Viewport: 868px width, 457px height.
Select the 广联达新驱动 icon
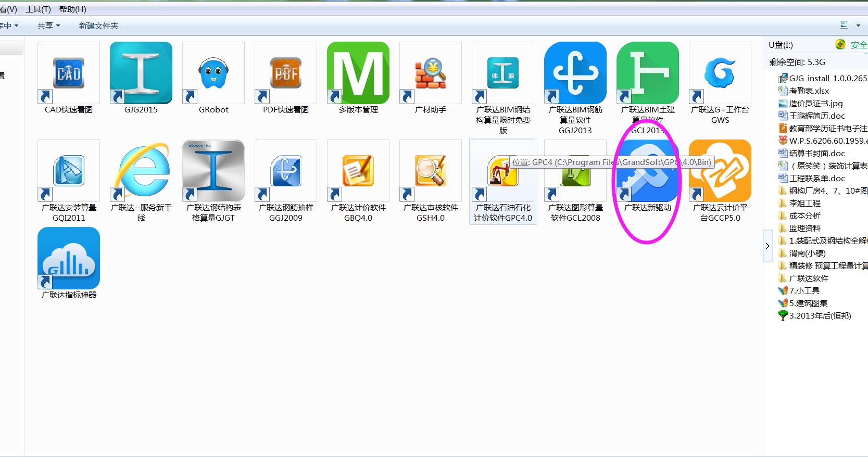click(x=648, y=171)
